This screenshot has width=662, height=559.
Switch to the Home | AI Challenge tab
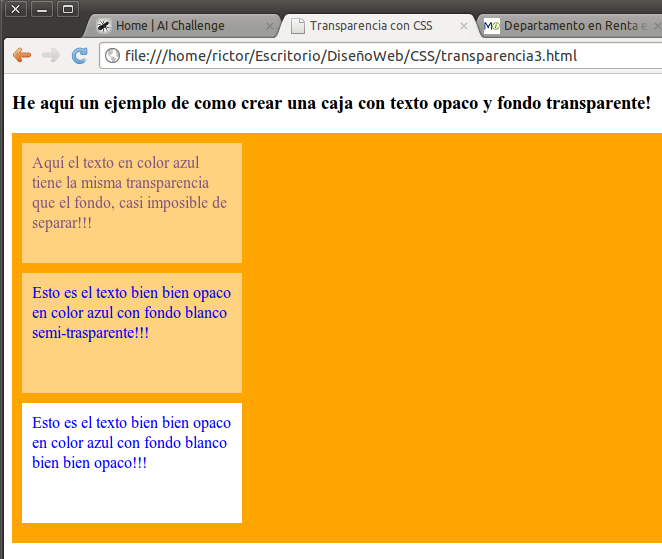[x=182, y=26]
